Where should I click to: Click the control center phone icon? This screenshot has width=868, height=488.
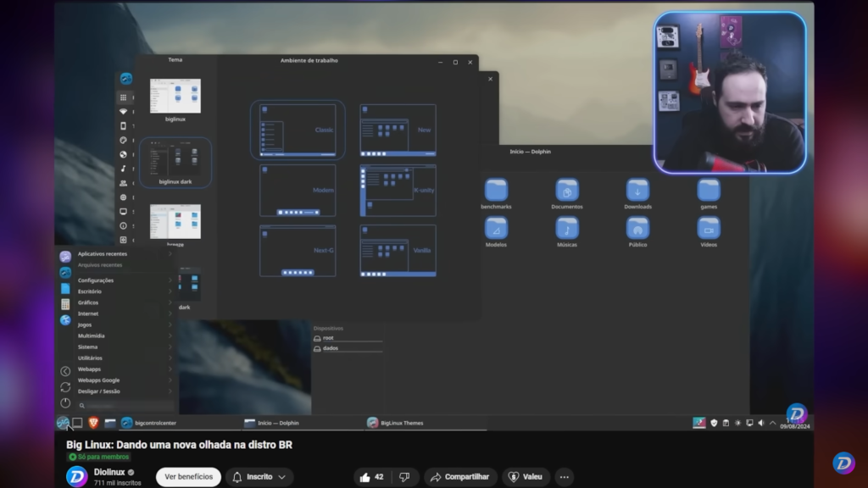point(124,126)
